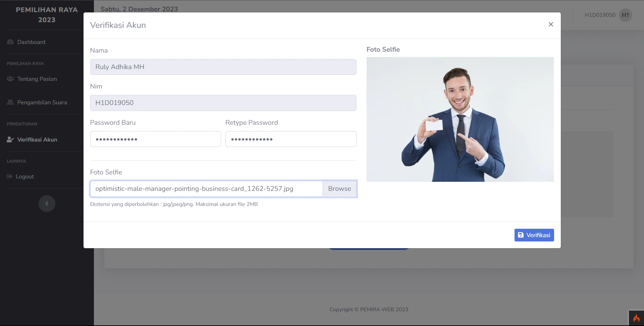This screenshot has width=644, height=326.
Task: Submit the form with Verifikasi button
Action: point(534,235)
